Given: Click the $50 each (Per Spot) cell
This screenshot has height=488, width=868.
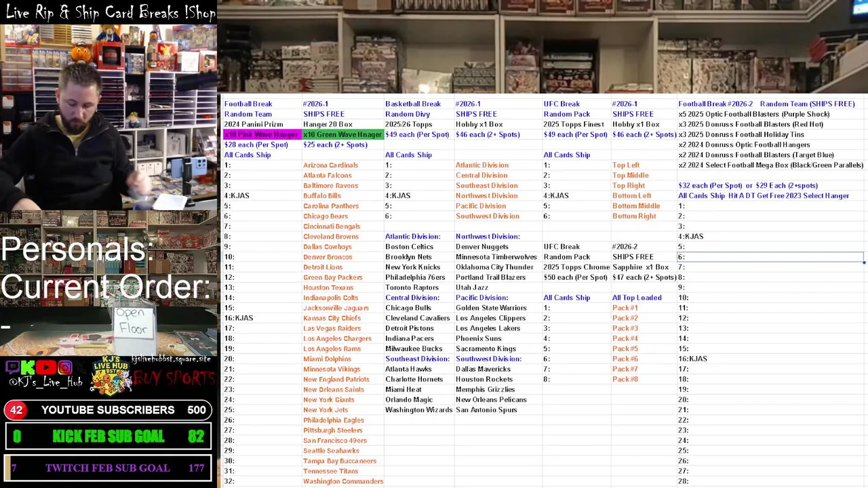Looking at the screenshot, I should tap(575, 277).
